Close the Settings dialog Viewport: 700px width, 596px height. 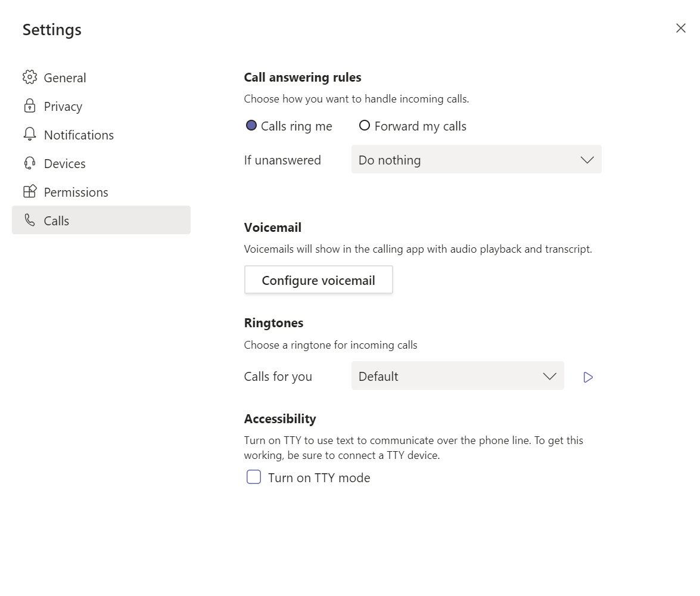[x=680, y=28]
